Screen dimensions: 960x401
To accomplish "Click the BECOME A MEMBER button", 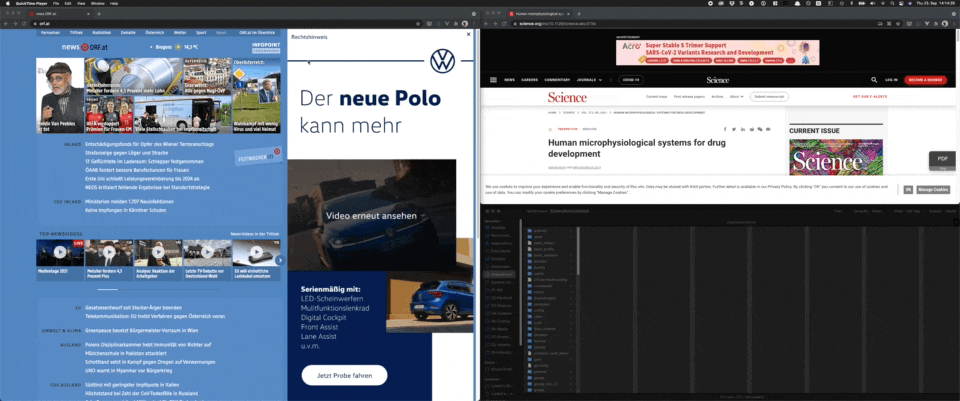I will [x=925, y=80].
